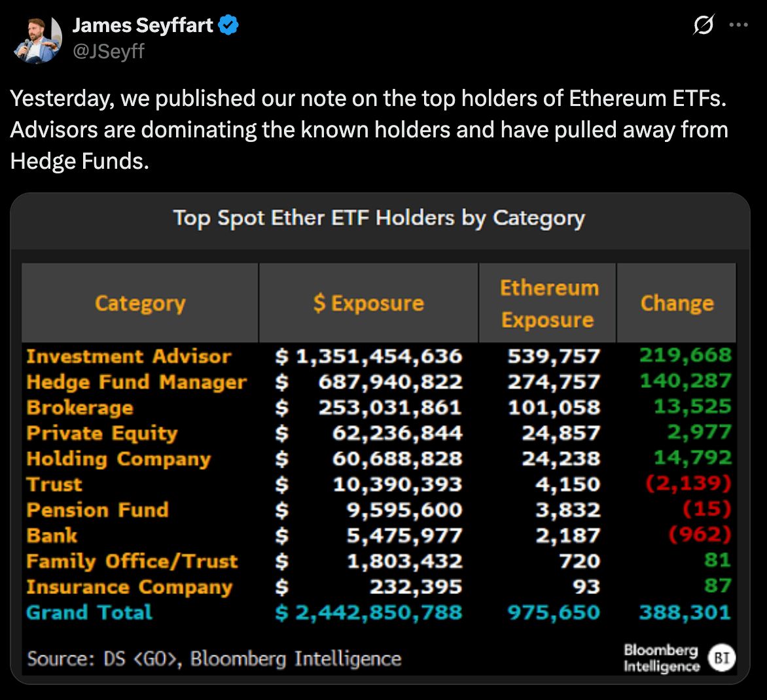Click the value '1,351,454,636'

(x=379, y=357)
